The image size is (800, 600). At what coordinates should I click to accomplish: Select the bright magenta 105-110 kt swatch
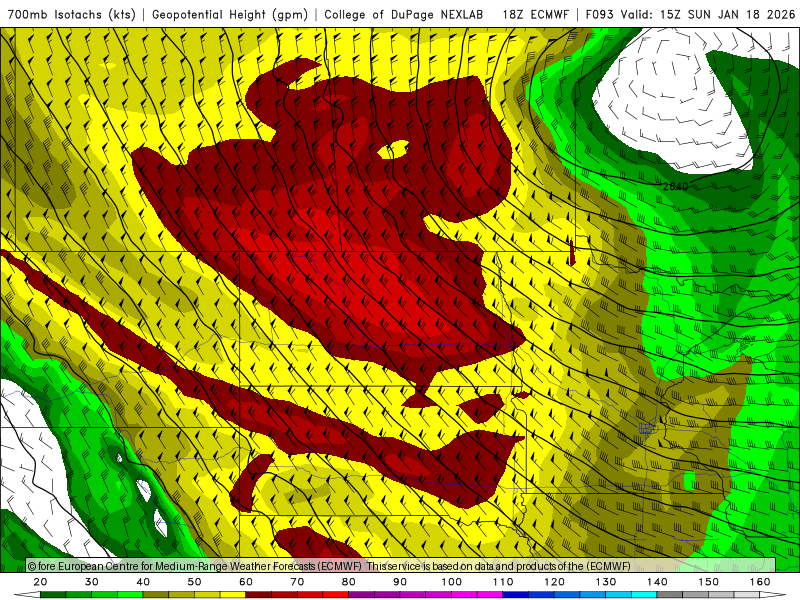click(x=490, y=594)
